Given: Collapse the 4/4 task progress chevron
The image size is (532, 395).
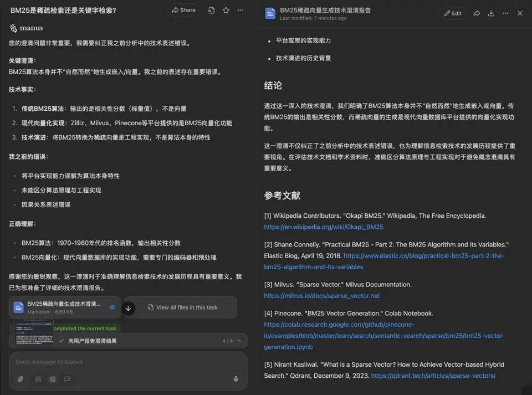Looking at the screenshot, I should coord(239,341).
